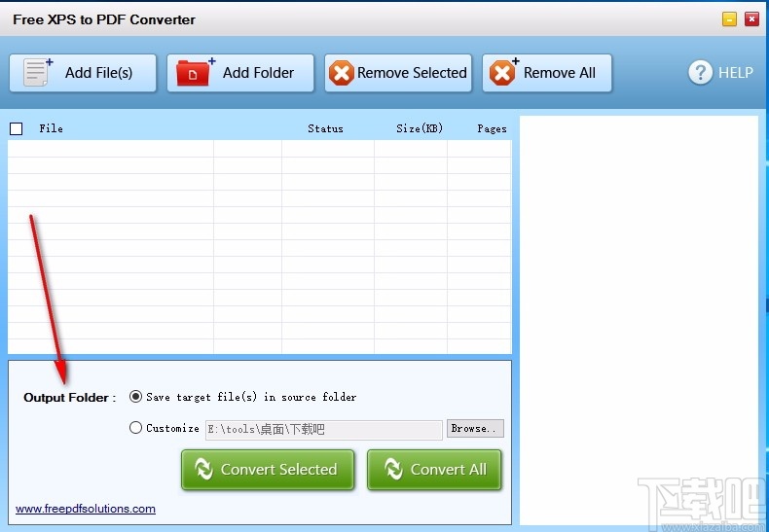The width and height of the screenshot is (769, 532).
Task: Click the Pages column header
Action: (492, 128)
